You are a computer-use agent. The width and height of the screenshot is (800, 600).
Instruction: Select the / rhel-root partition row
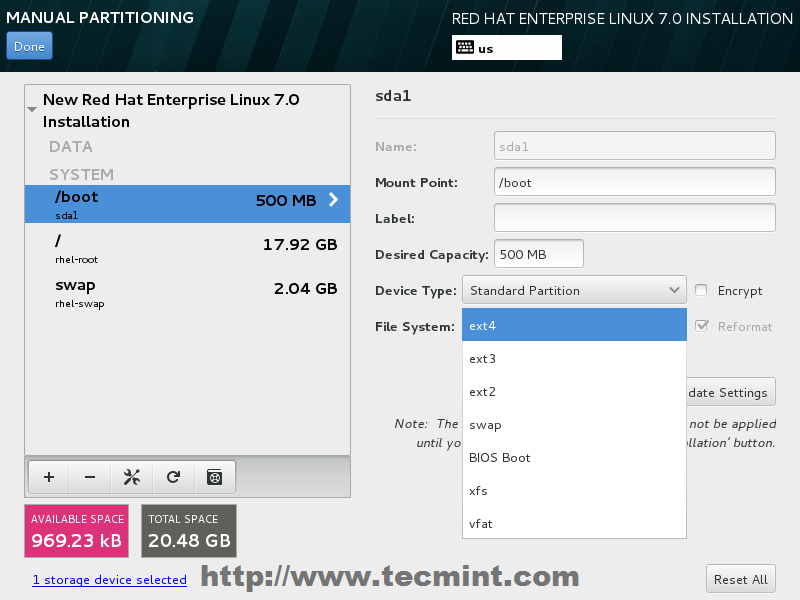point(187,248)
